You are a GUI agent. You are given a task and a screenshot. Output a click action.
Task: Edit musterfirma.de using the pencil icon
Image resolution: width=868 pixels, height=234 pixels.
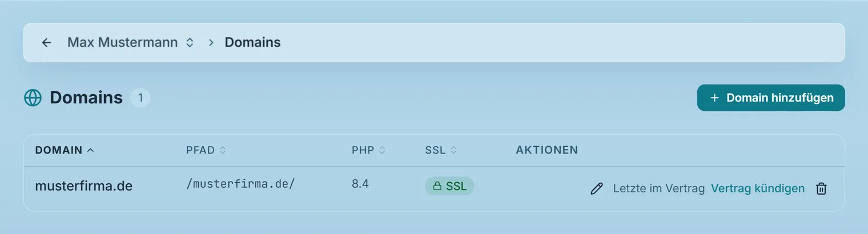coord(597,189)
